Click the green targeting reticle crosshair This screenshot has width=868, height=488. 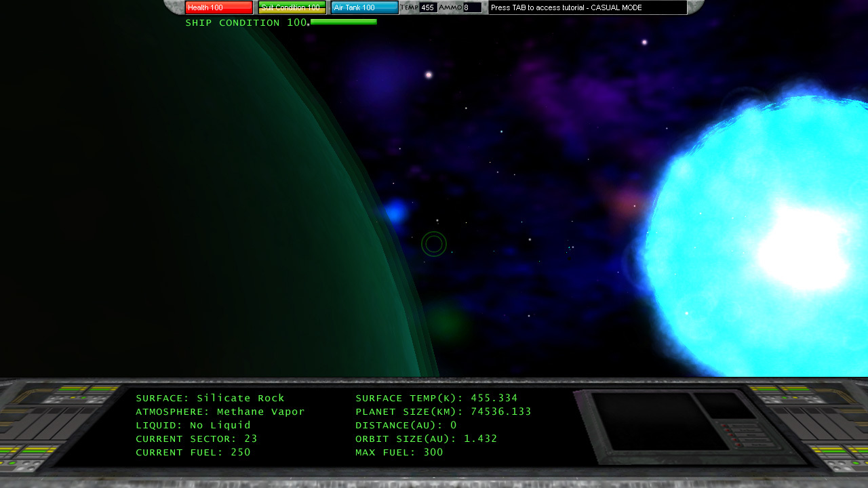[434, 244]
